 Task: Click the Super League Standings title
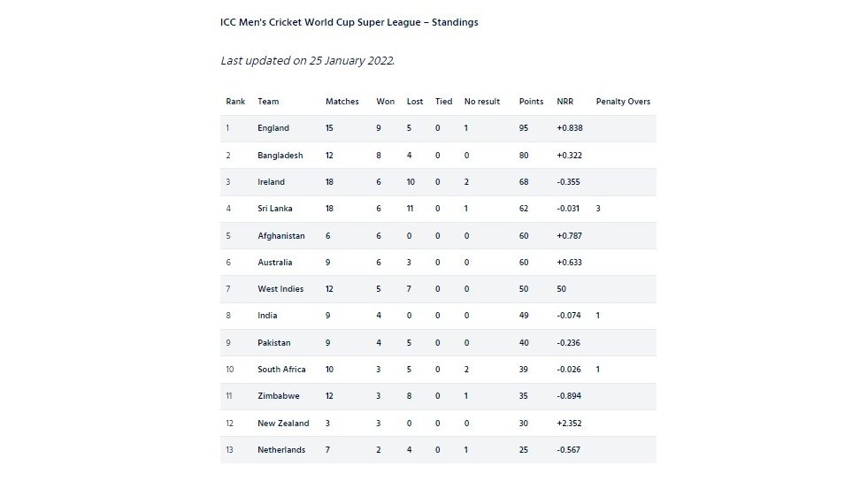tap(349, 22)
